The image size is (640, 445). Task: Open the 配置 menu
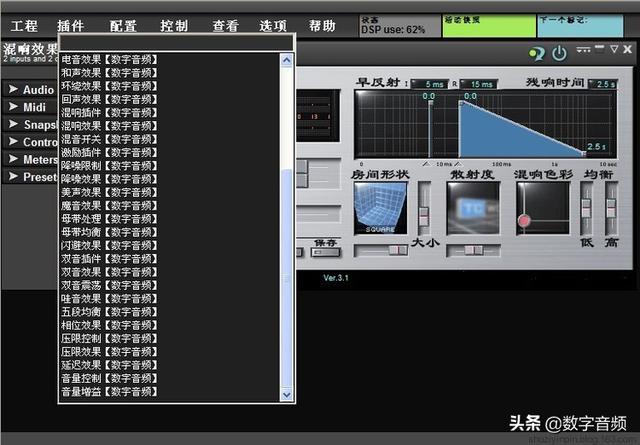[x=123, y=26]
